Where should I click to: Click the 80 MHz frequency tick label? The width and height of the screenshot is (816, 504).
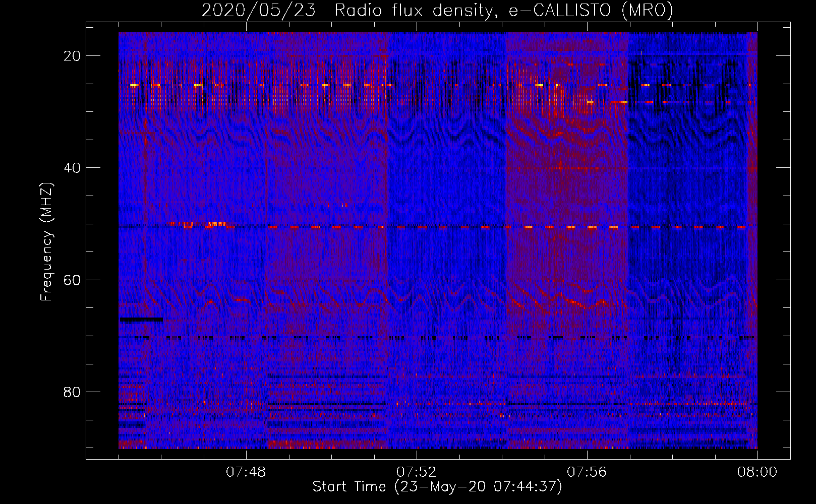click(x=73, y=392)
